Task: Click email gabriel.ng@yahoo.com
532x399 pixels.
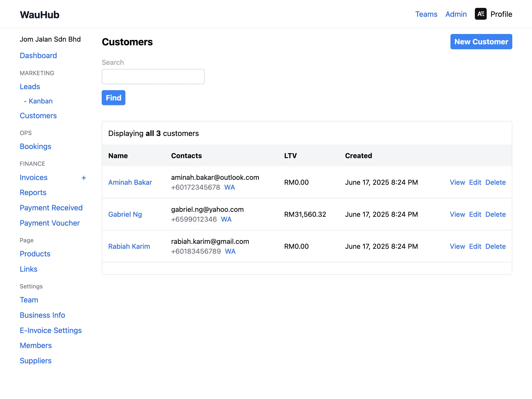Action: point(207,210)
